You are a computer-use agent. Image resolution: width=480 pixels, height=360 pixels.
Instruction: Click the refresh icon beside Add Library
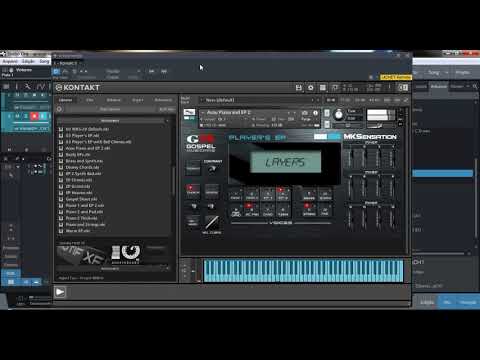59,109
